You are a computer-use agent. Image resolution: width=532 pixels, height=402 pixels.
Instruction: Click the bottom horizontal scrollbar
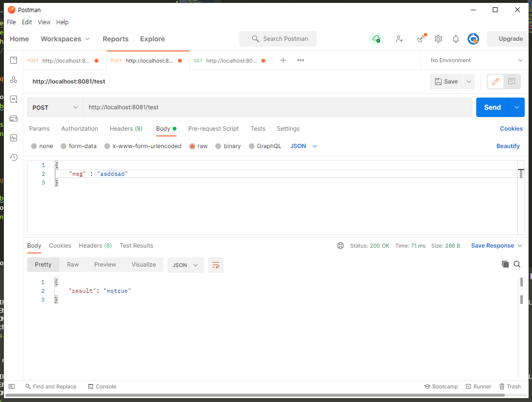[255, 395]
